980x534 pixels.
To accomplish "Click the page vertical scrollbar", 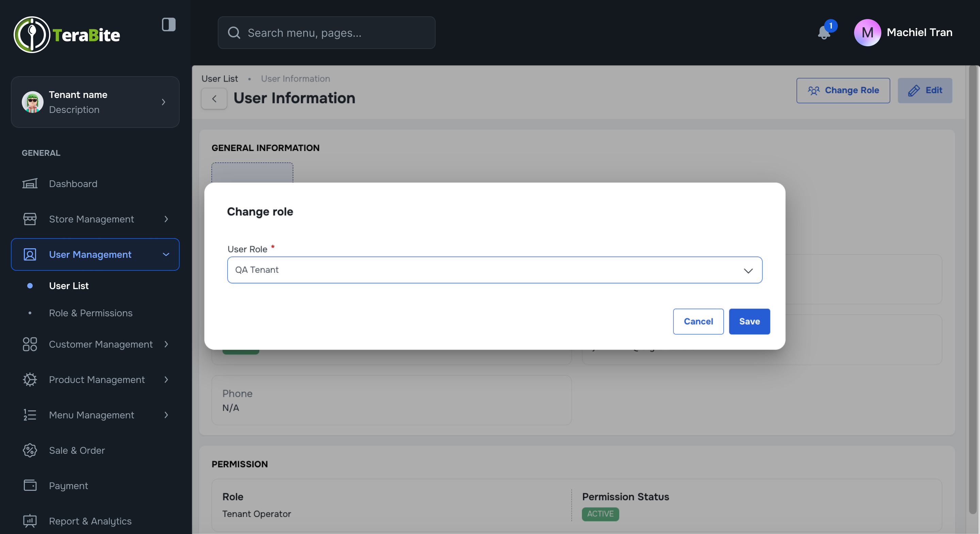I will pos(973,289).
